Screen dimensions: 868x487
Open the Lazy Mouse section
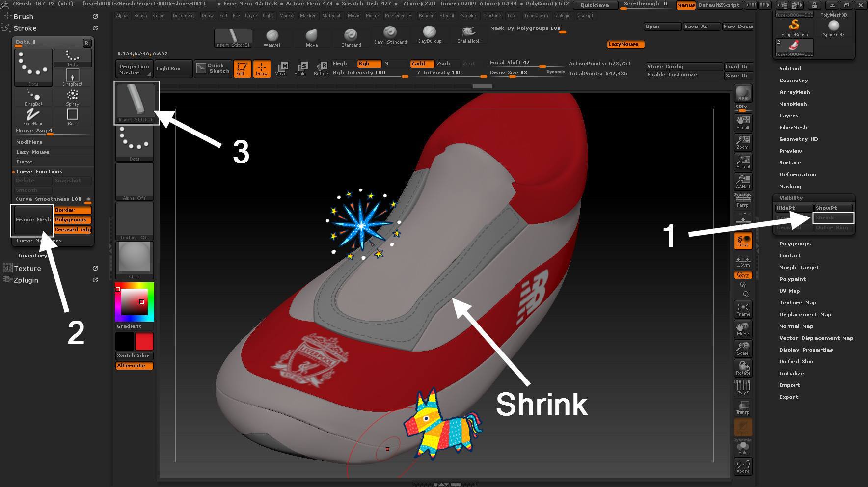pyautogui.click(x=32, y=152)
